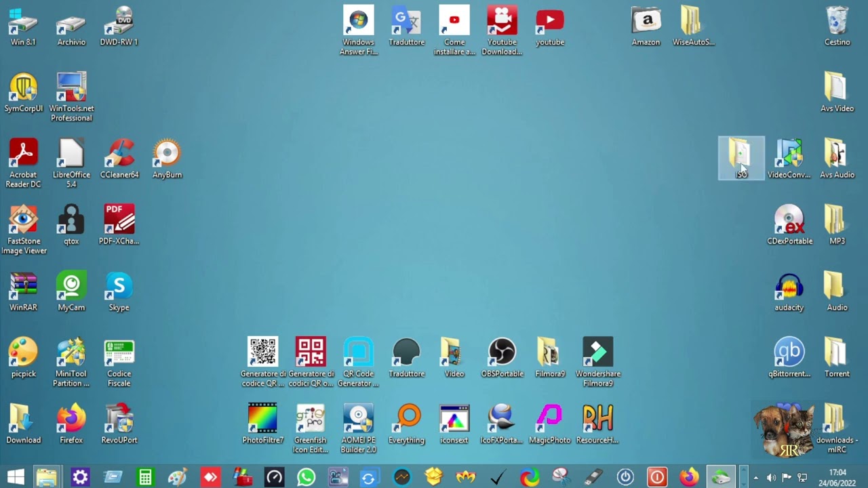Open File Explorer from the taskbar
The image size is (868, 488).
[47, 478]
